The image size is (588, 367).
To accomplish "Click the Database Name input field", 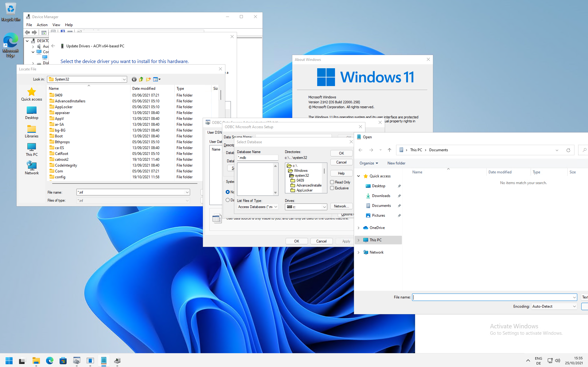I will 258,158.
